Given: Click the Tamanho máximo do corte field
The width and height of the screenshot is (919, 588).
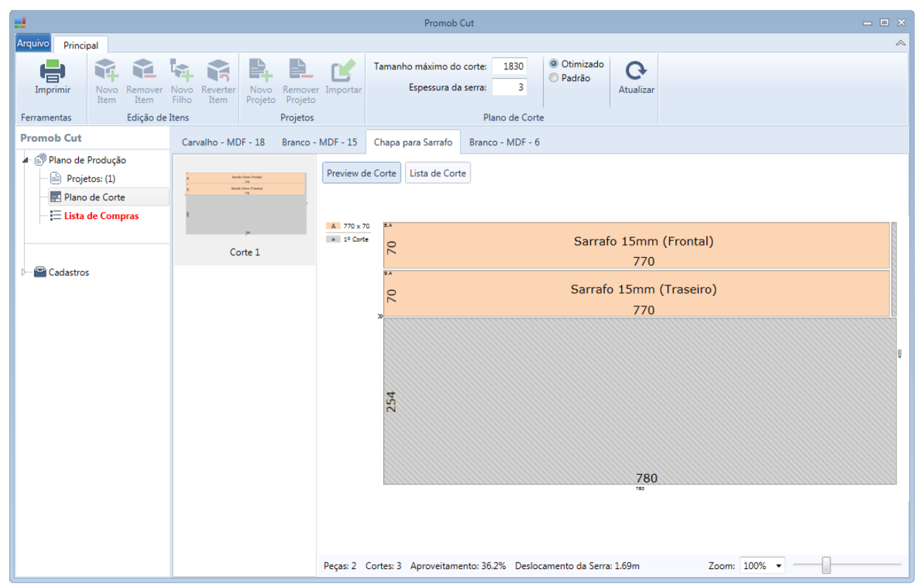Looking at the screenshot, I should tap(510, 66).
